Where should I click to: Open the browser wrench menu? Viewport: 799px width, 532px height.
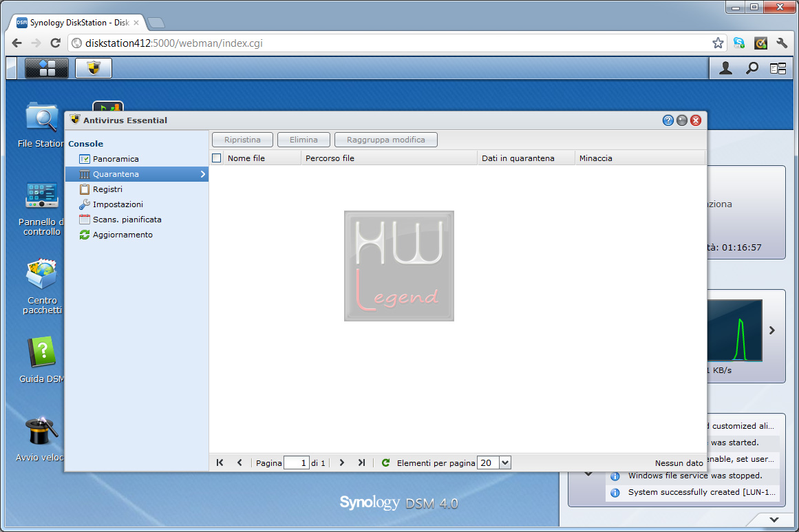tap(782, 43)
